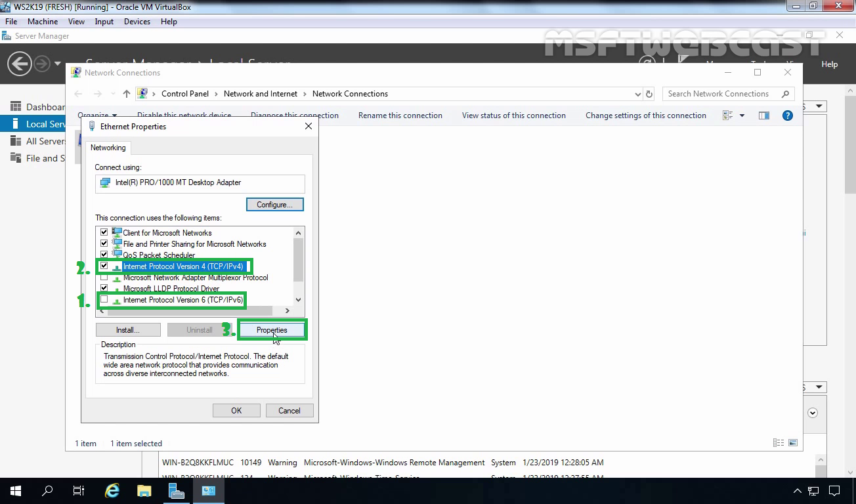856x504 pixels.
Task: Show hidden tray icons chevron
Action: pyautogui.click(x=798, y=491)
